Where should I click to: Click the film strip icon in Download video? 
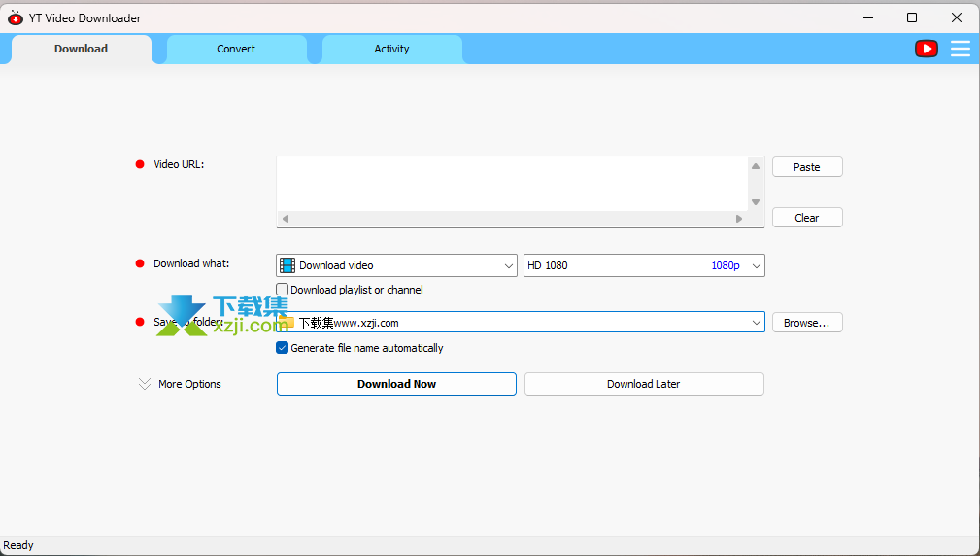287,265
